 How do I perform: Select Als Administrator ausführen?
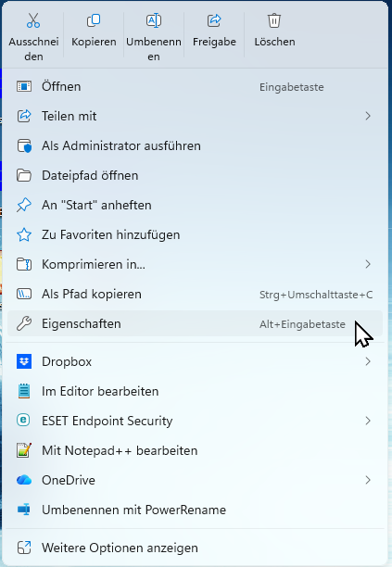(195, 145)
